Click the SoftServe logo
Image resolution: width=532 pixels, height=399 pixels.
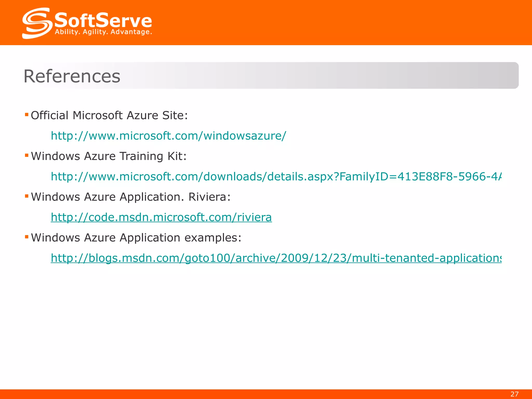pyautogui.click(x=87, y=23)
